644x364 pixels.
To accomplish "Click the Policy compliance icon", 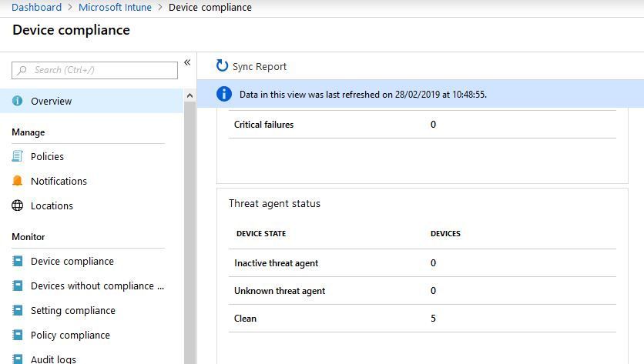I will pos(17,335).
